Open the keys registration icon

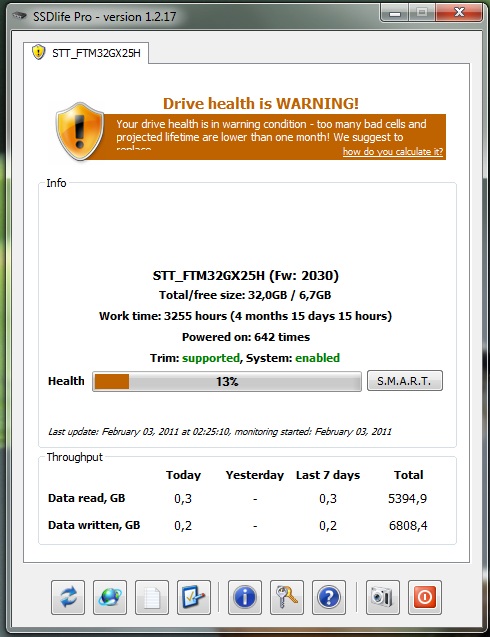point(287,597)
